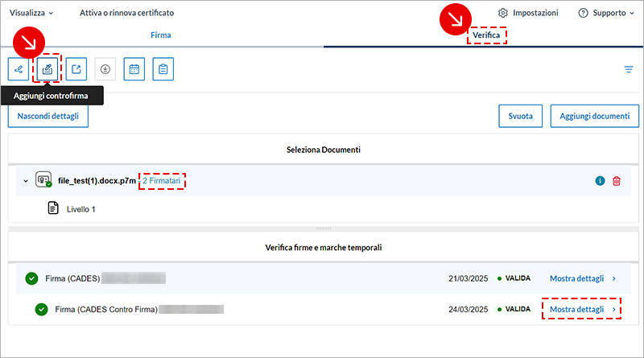This screenshot has width=644, height=358.
Task: Switch to the Firma tab
Action: 161,35
